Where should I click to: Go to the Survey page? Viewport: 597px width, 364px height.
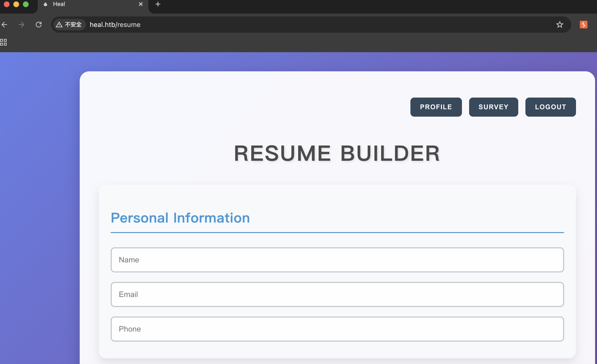493,107
